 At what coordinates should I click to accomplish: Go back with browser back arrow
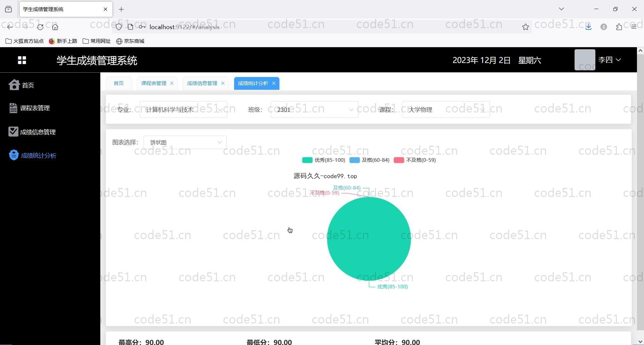10,27
